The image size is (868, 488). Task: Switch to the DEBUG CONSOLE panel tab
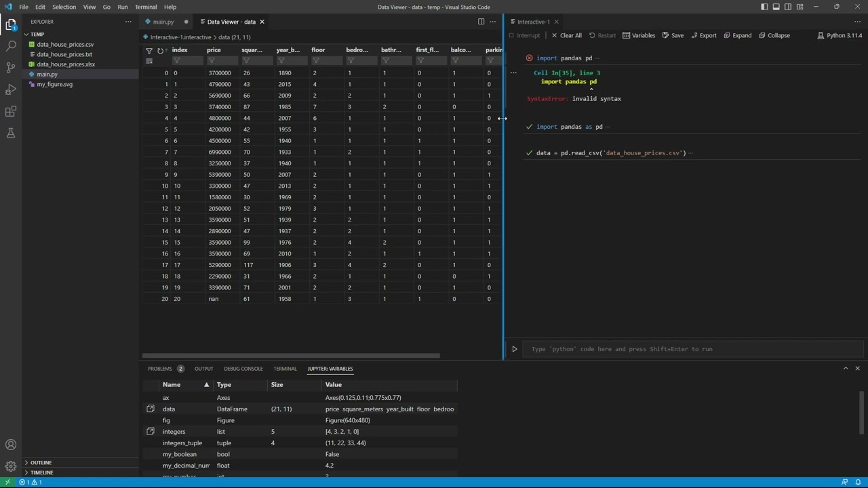pos(243,369)
